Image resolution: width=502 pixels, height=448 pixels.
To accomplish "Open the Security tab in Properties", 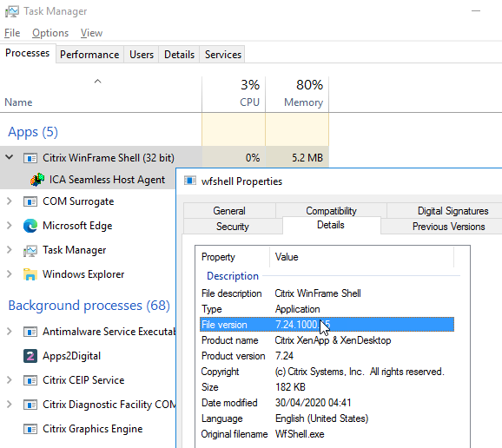I will pyautogui.click(x=233, y=227).
